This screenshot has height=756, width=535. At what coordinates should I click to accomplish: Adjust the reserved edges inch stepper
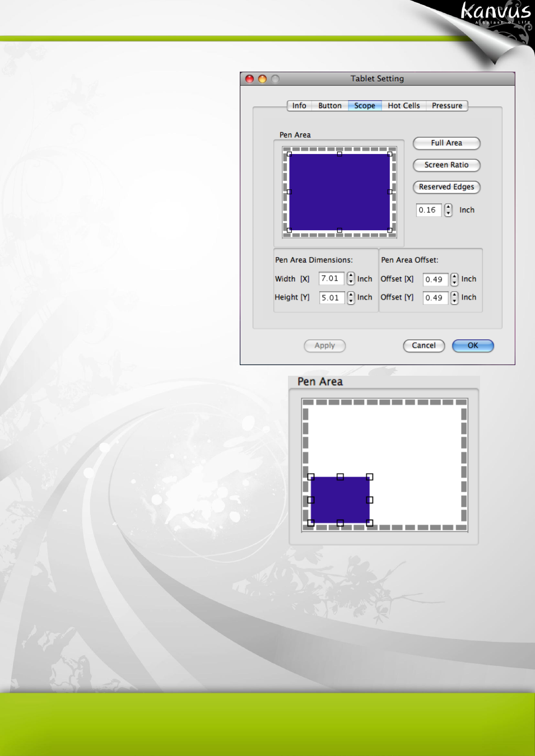click(x=448, y=210)
